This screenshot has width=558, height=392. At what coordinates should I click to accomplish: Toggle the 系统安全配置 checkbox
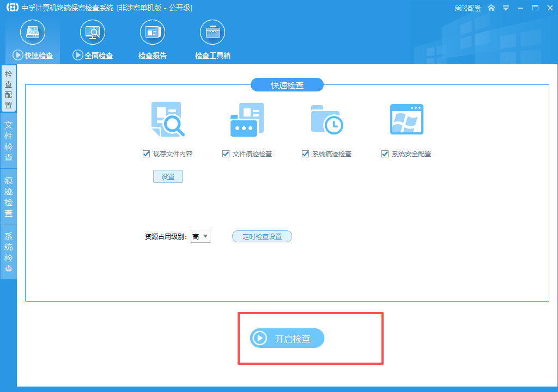[x=385, y=154]
